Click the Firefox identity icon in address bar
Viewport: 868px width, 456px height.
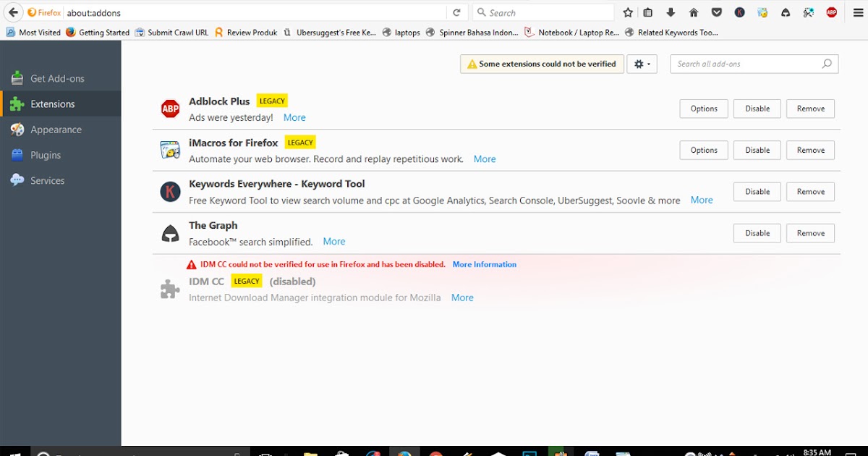click(44, 12)
